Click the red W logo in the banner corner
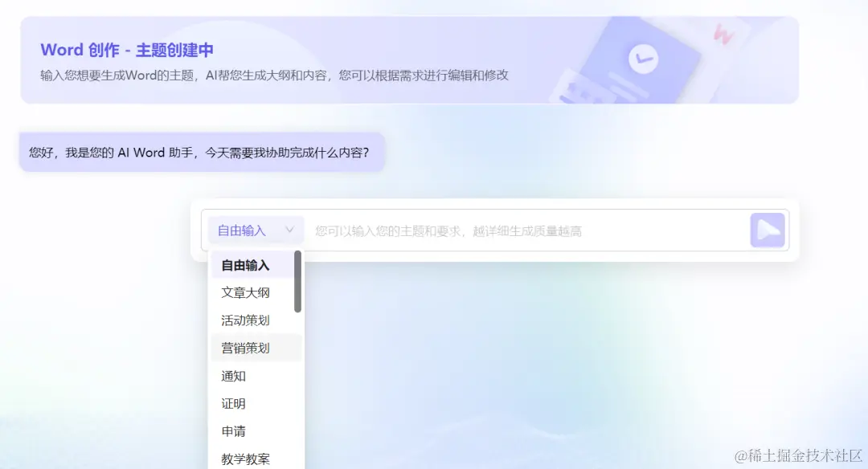868x469 pixels. click(x=723, y=35)
